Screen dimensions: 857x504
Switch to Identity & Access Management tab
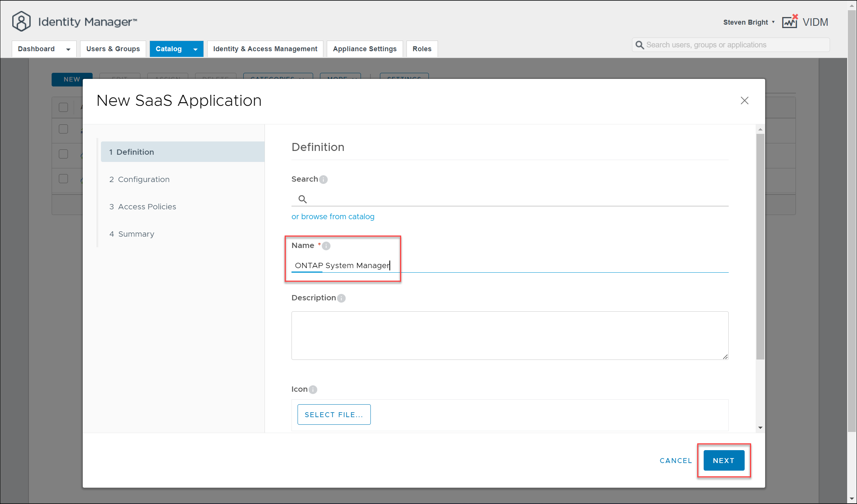pyautogui.click(x=265, y=49)
